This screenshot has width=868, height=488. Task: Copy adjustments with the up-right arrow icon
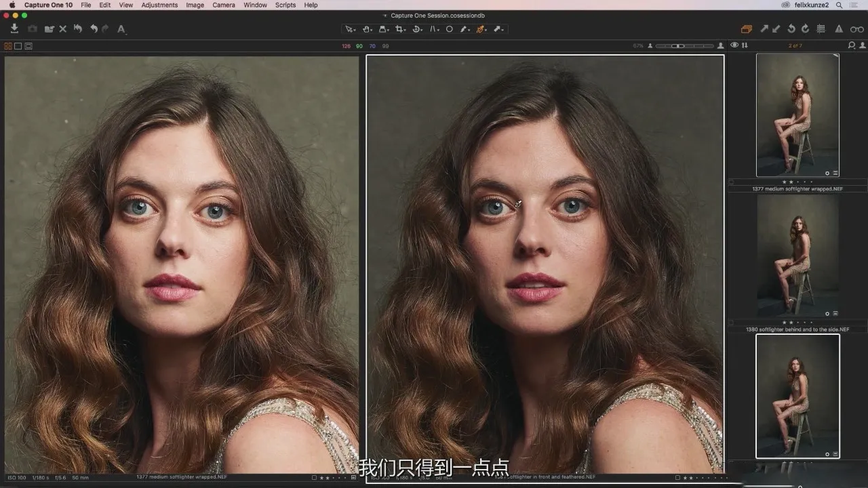tap(764, 28)
